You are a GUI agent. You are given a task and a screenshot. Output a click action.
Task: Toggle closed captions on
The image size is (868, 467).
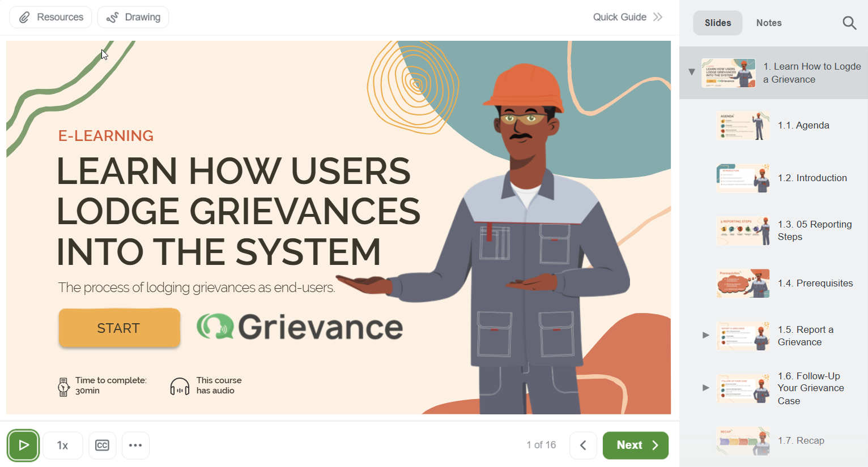(102, 445)
